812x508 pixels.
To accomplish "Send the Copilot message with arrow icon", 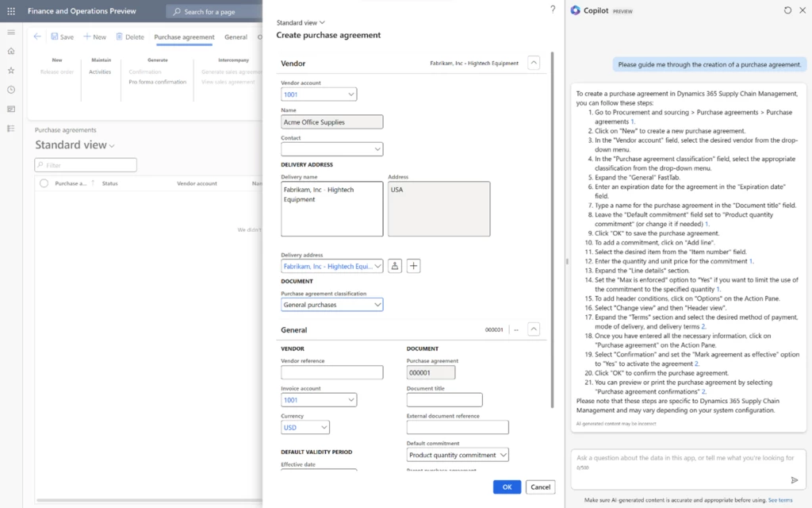I will (x=794, y=480).
